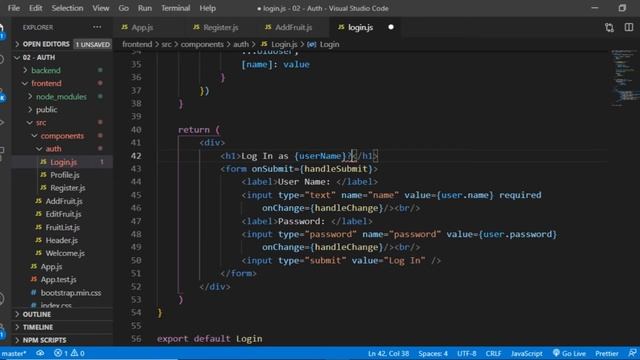Click components in the breadcrumb
The height and width of the screenshot is (360, 640).
click(x=202, y=44)
